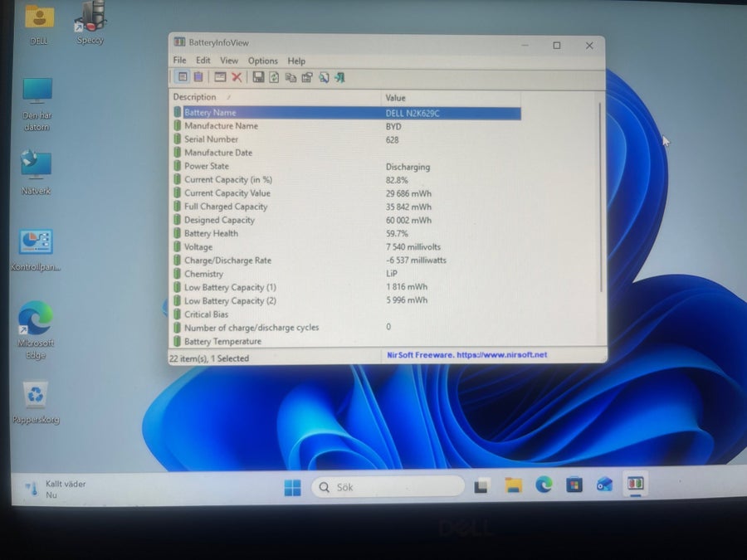This screenshot has height=560, width=747.
Task: Click BatteryInfoView taskbar icon
Action: pos(636,484)
